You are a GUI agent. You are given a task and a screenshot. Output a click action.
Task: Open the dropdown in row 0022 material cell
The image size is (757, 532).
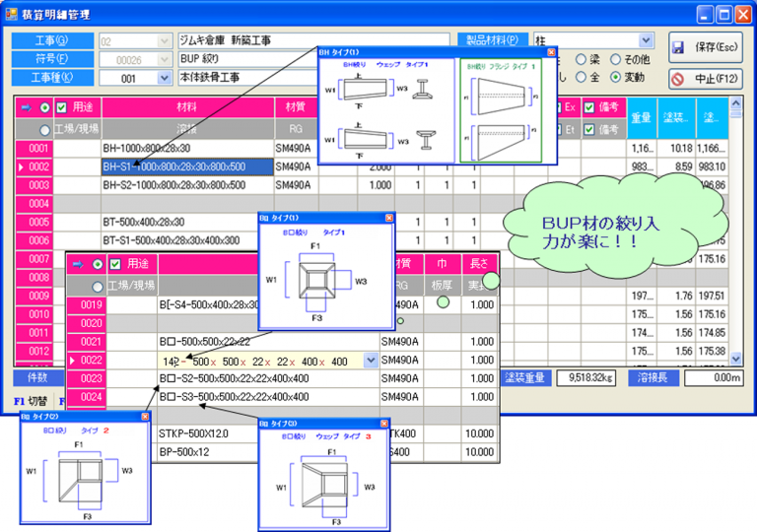[x=371, y=361]
